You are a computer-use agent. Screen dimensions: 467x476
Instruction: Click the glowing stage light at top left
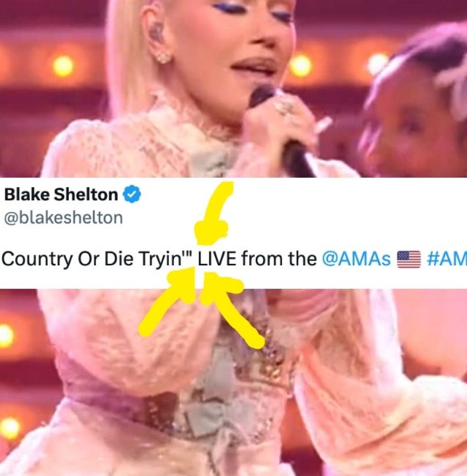(63, 65)
